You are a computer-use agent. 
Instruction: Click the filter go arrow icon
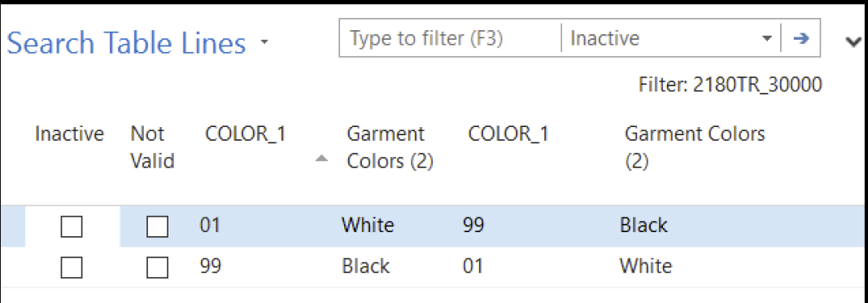click(800, 38)
